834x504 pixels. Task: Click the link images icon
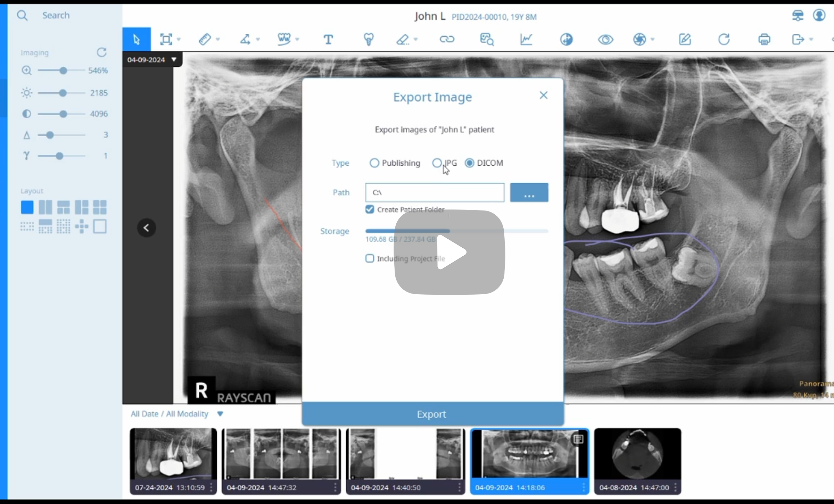[447, 39]
